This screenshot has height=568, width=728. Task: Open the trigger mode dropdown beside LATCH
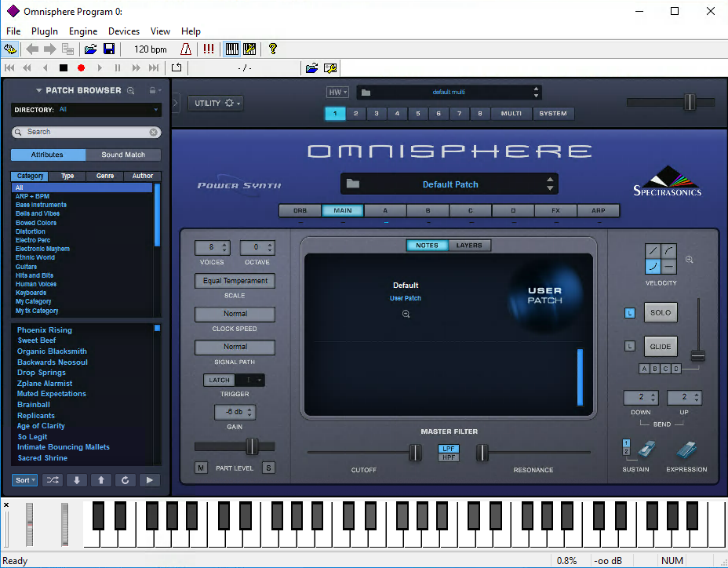(x=250, y=380)
